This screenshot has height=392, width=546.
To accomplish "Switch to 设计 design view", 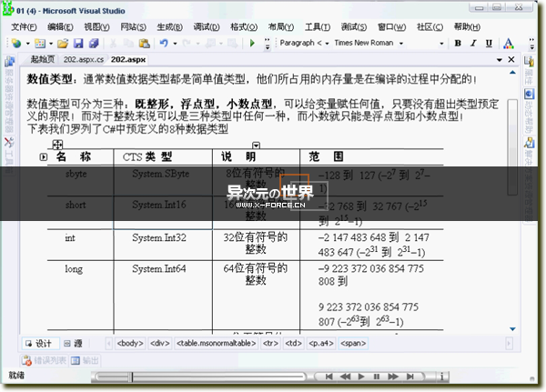I will 40,344.
